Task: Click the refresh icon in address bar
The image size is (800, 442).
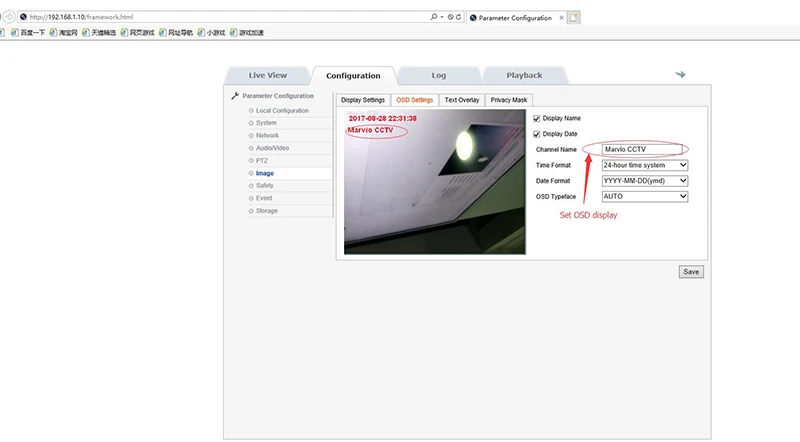Action: point(458,17)
